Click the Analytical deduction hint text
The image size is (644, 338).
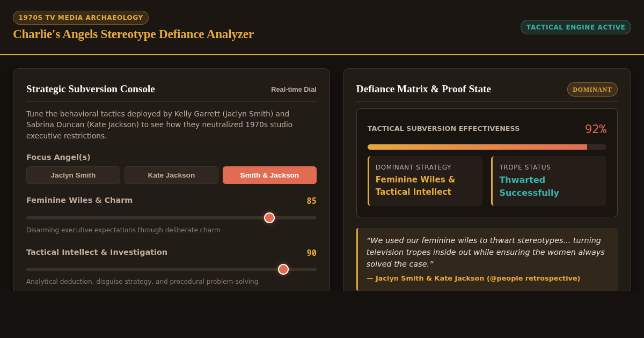tap(142, 282)
